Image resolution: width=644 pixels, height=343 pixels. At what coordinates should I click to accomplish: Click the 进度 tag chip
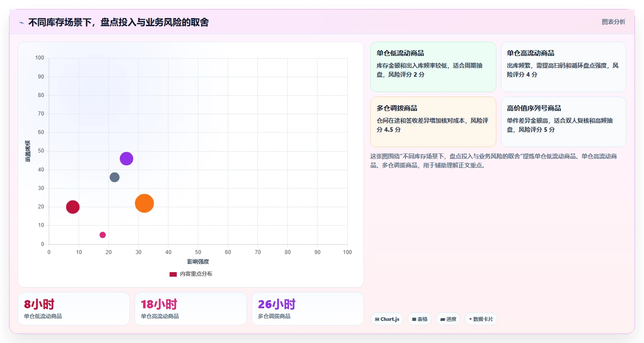[448, 319]
